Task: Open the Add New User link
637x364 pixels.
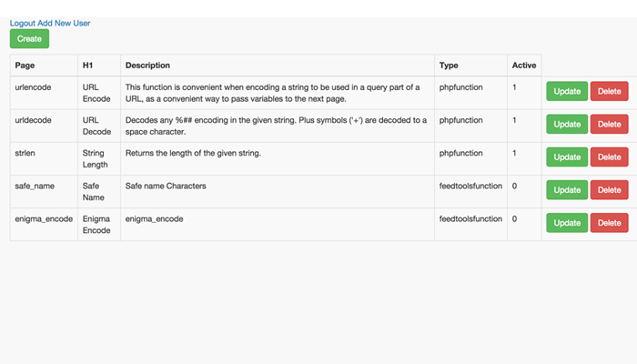Action: click(64, 23)
